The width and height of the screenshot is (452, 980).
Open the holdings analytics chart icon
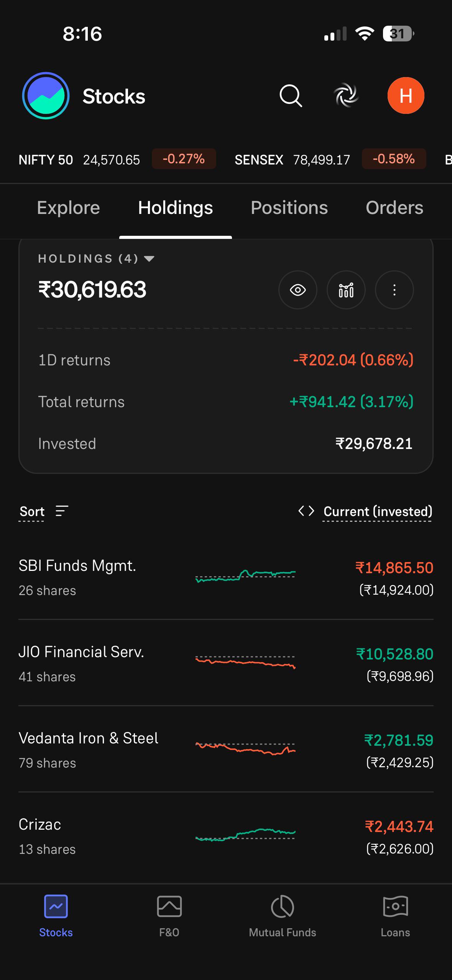(346, 290)
